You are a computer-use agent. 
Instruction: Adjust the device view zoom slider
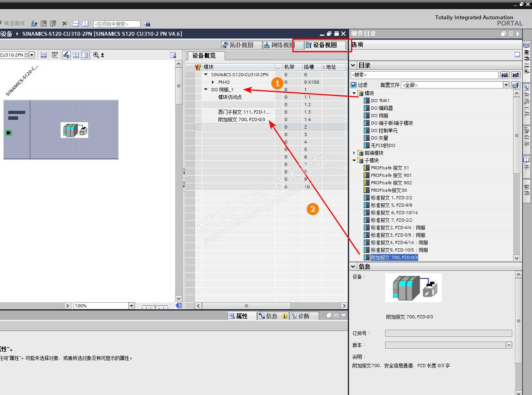click(155, 306)
